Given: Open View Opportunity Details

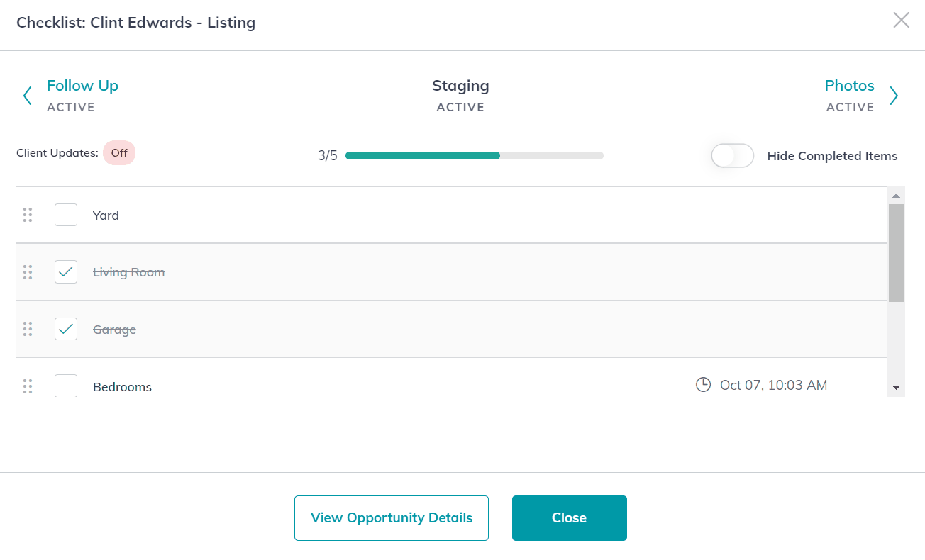Looking at the screenshot, I should (x=391, y=517).
